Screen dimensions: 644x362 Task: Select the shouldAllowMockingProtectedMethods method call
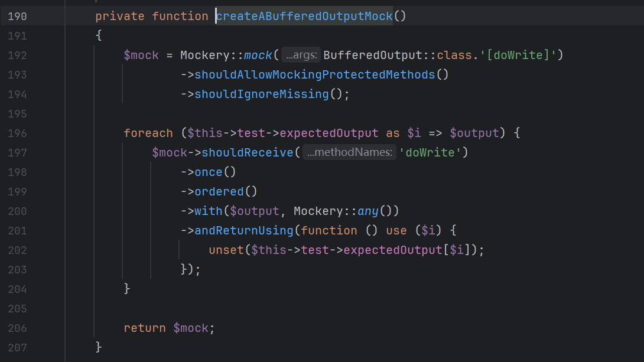tap(314, 74)
